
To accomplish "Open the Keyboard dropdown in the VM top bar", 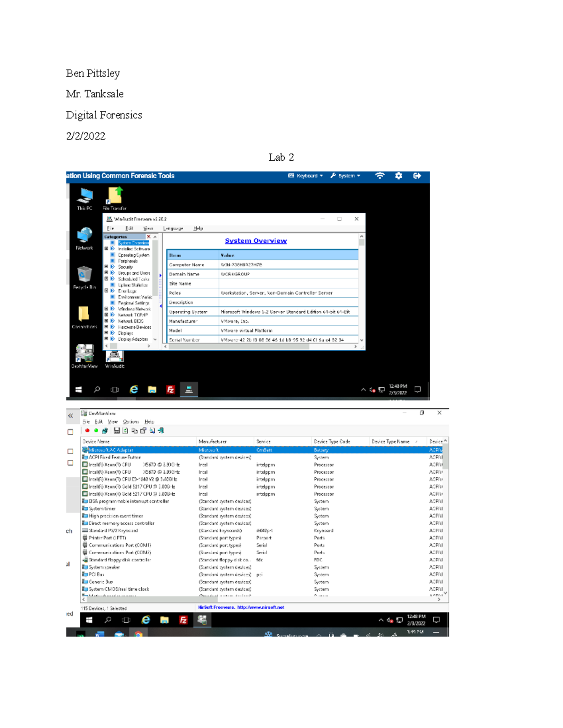I will [305, 175].
